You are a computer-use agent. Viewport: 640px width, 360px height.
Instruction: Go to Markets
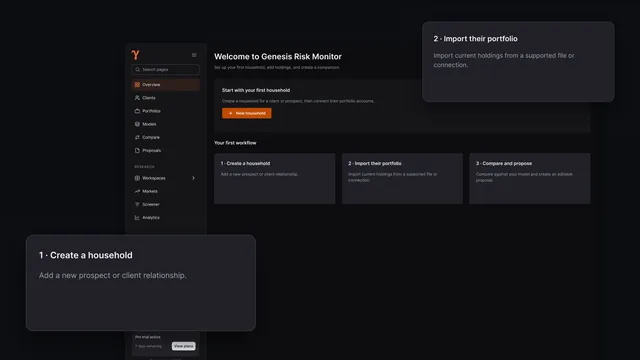tap(165, 191)
